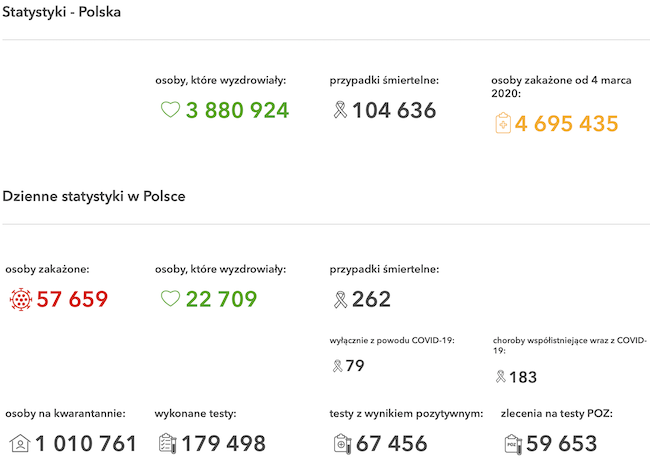Click the red daily infected number 57 659

pyautogui.click(x=72, y=299)
